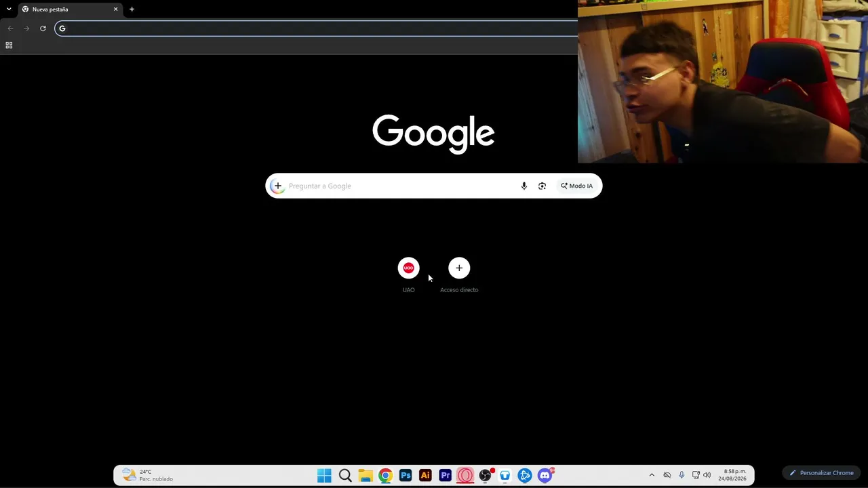
Task: Open a new tab with plus button
Action: click(132, 9)
